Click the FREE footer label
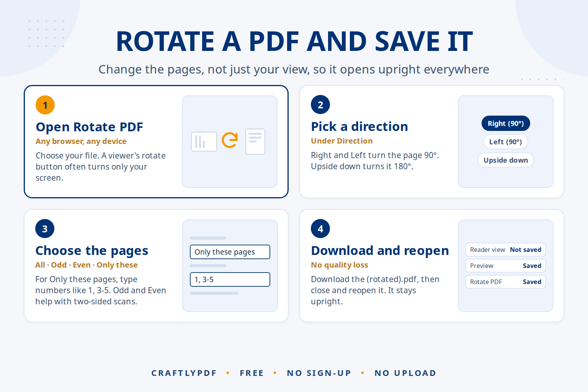 pos(252,373)
